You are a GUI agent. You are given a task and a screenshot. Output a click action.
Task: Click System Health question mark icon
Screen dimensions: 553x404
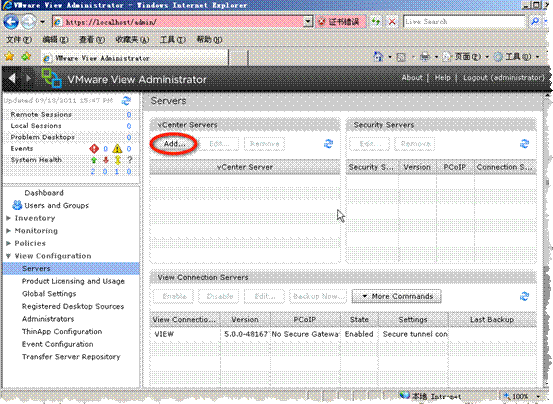pyautogui.click(x=129, y=160)
